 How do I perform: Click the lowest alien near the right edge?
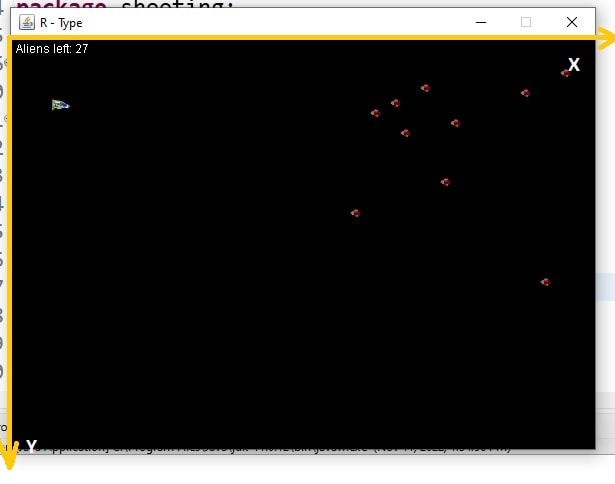[x=545, y=282]
